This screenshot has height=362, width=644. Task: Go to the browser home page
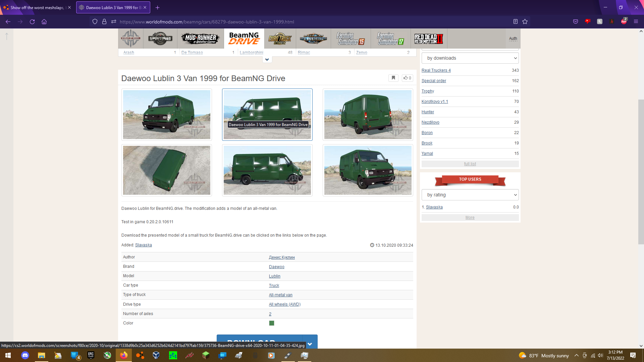pyautogui.click(x=44, y=21)
